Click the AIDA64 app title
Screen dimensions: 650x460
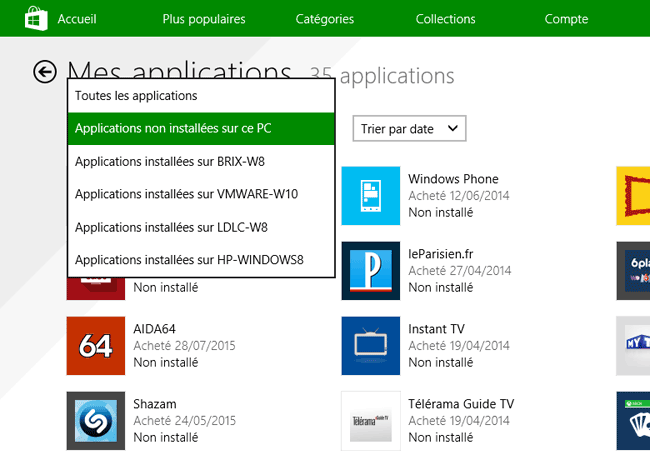(154, 329)
